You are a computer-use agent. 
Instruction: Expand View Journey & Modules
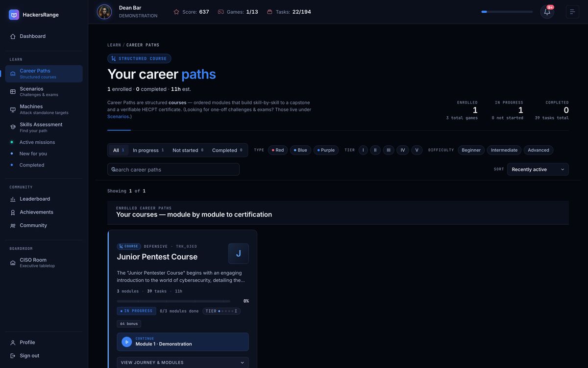(183, 363)
